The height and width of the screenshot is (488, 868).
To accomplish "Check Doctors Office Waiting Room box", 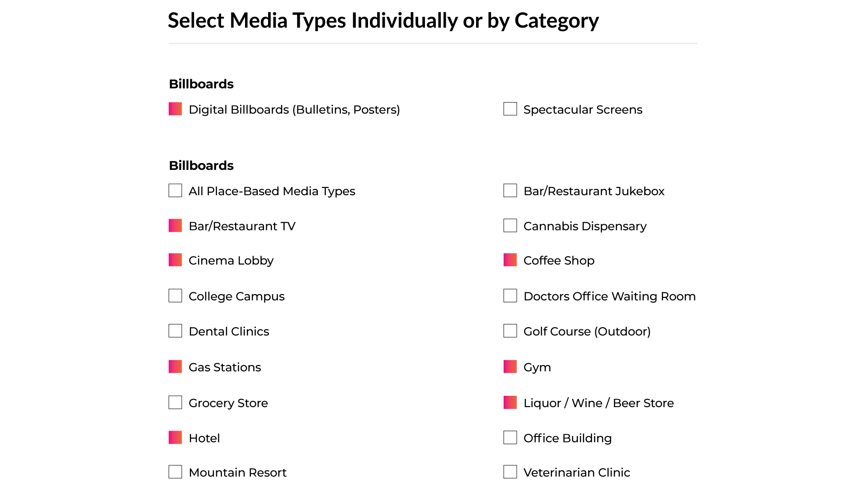I will point(510,296).
